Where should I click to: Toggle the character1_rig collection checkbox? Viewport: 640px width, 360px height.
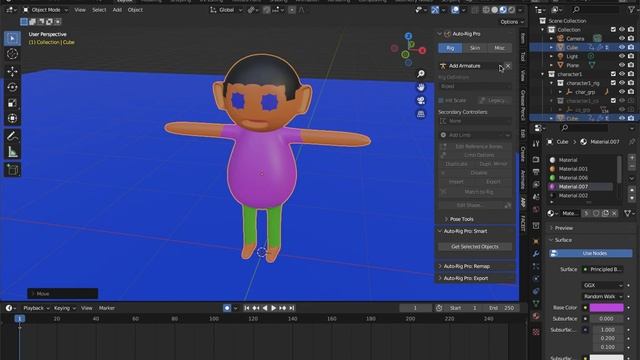pyautogui.click(x=613, y=83)
